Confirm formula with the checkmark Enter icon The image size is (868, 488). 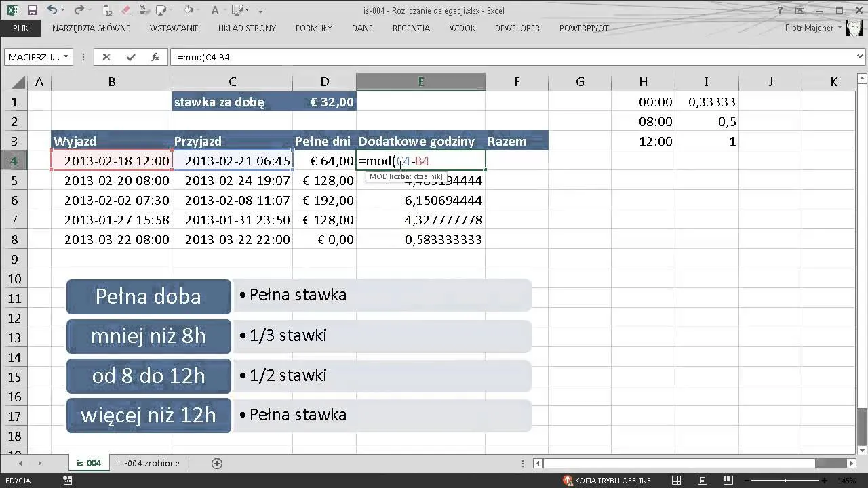[131, 57]
